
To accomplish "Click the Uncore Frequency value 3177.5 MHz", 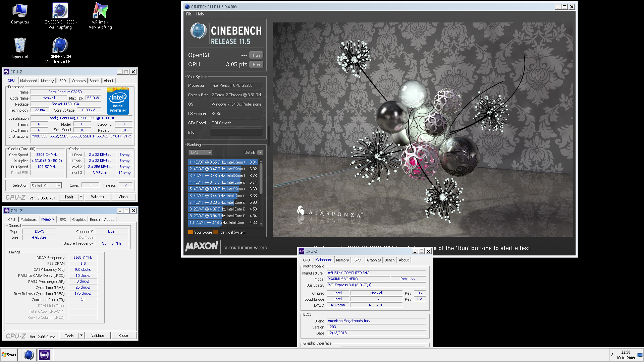I will [x=112, y=243].
